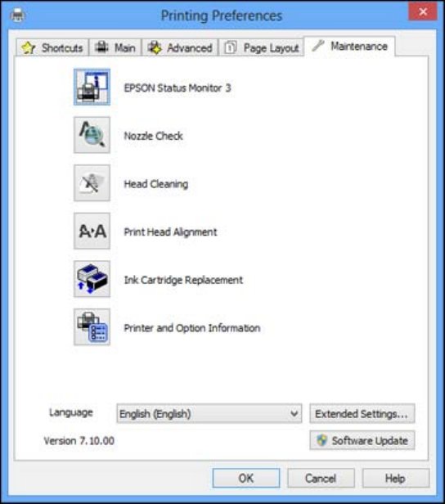The height and width of the screenshot is (504, 445).
Task: Click the printer icon in title bar
Action: (x=17, y=15)
